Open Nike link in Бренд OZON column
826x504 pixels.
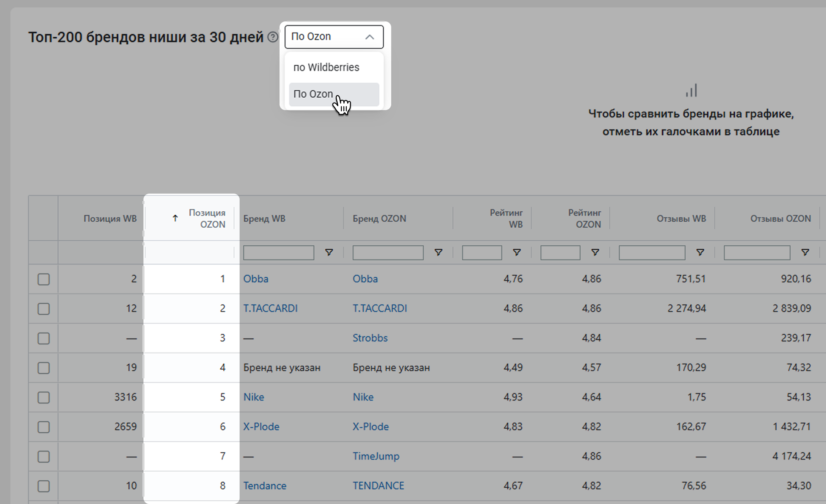pyautogui.click(x=363, y=397)
